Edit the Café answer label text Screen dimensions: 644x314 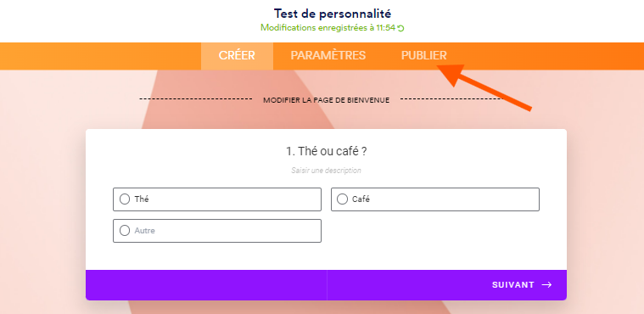pyautogui.click(x=361, y=199)
